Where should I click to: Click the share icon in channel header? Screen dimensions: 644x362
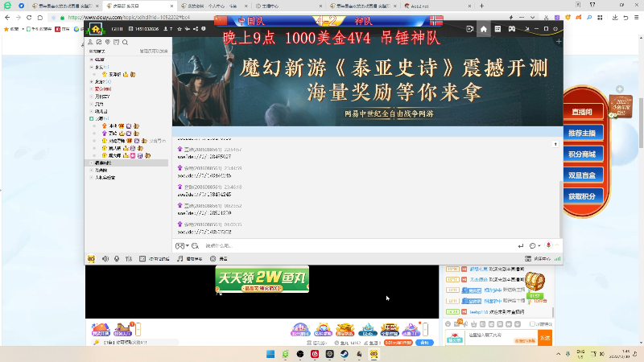point(196,29)
